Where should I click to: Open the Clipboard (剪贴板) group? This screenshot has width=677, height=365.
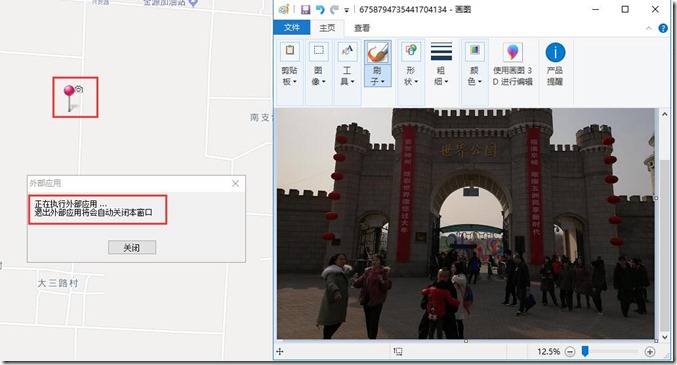[x=290, y=64]
